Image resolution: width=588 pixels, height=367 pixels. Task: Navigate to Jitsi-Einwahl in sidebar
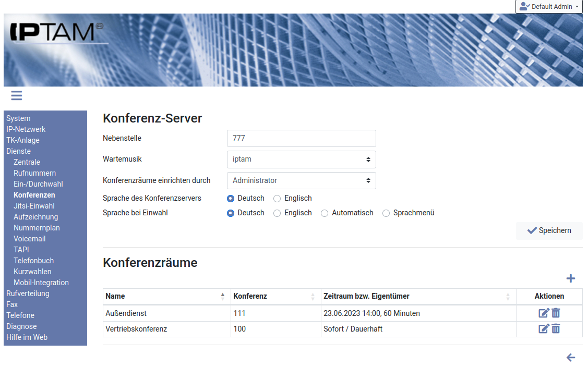(x=34, y=206)
